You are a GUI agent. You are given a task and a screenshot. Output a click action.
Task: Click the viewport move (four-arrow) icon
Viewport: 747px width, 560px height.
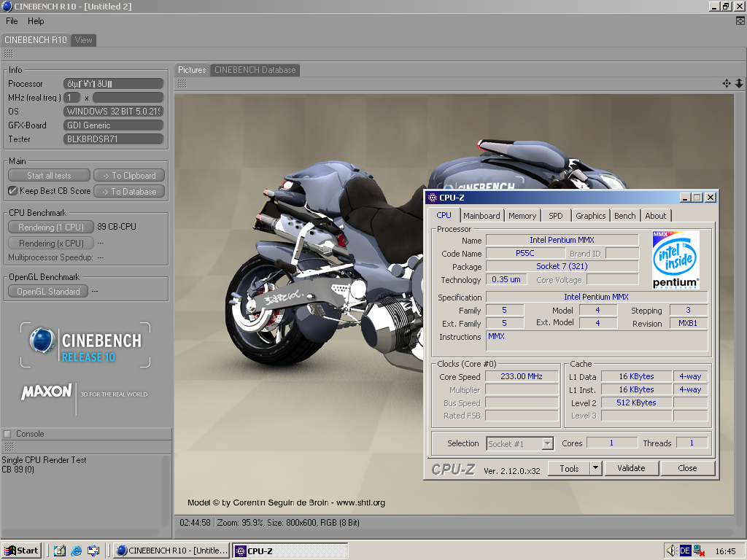(x=727, y=83)
